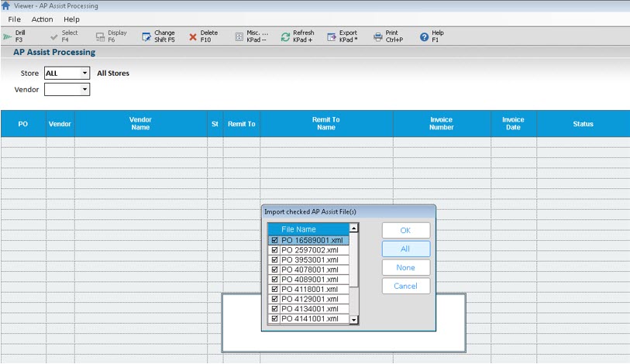Click the Misc. toolbar icon

point(239,36)
